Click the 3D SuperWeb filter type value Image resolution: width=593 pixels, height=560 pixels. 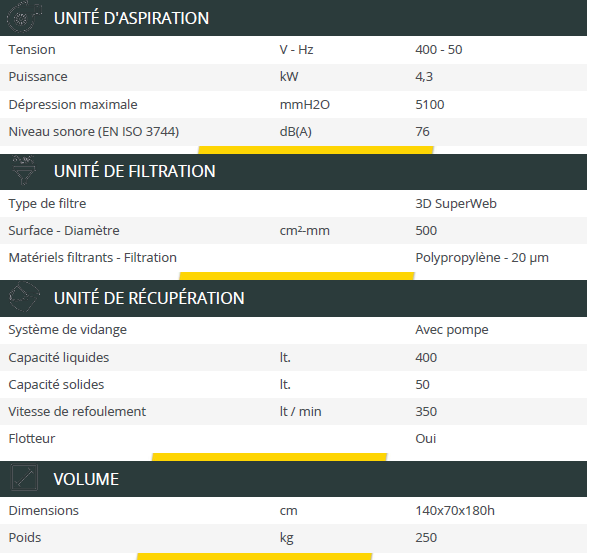[x=456, y=203]
